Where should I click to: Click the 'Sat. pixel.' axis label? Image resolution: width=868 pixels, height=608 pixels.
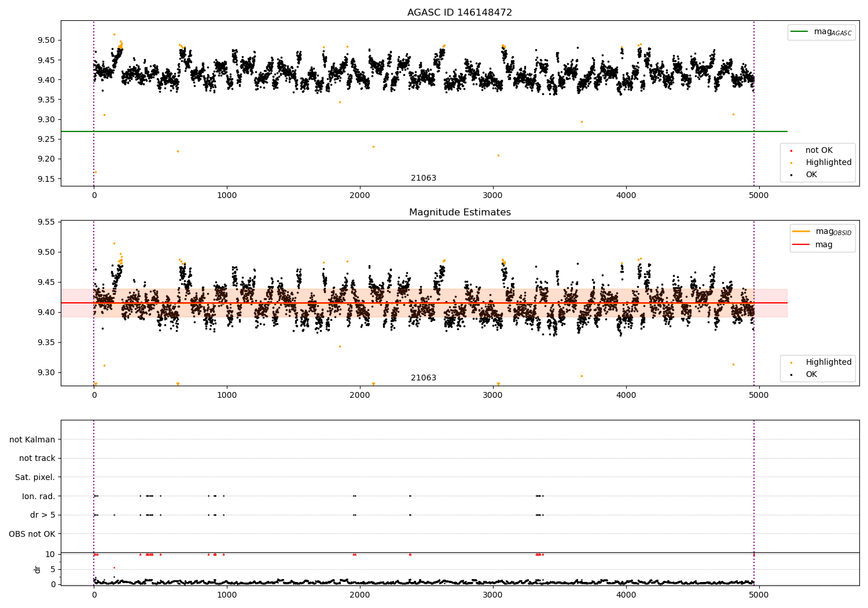point(35,478)
